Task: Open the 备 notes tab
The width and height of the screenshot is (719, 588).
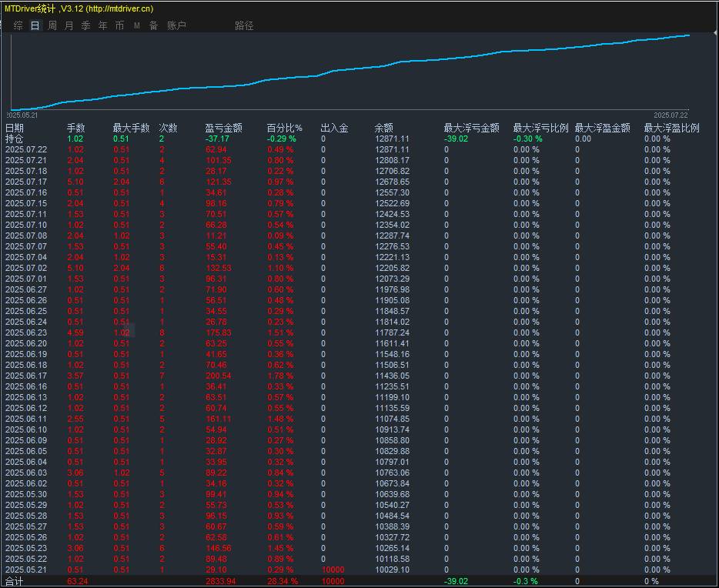Action: pos(154,25)
